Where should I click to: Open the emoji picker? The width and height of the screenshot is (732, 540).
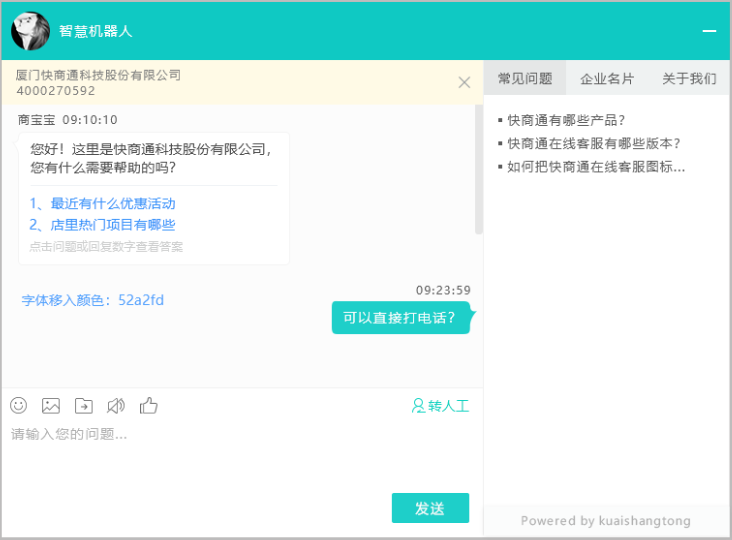(x=18, y=405)
